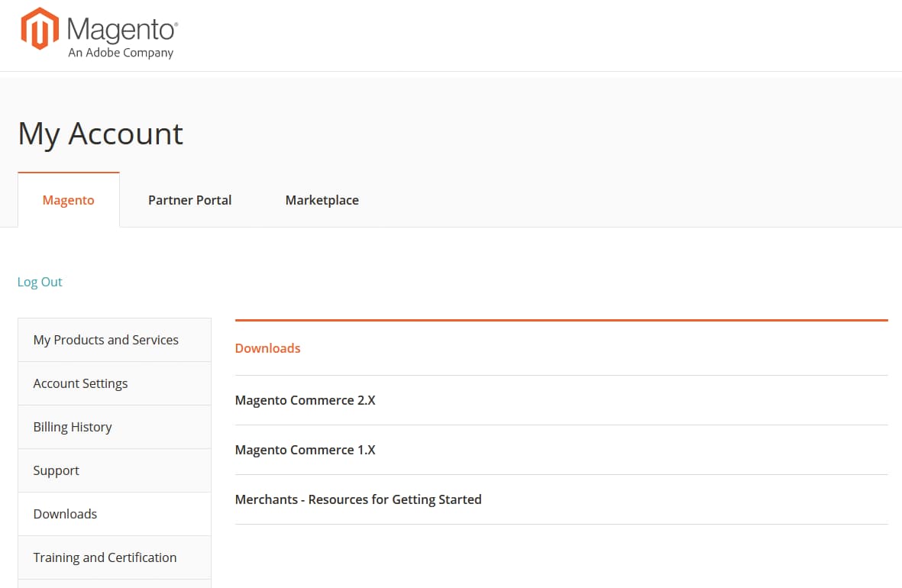This screenshot has height=588, width=902.
Task: Select Account Settings in the sidebar
Action: 80,383
